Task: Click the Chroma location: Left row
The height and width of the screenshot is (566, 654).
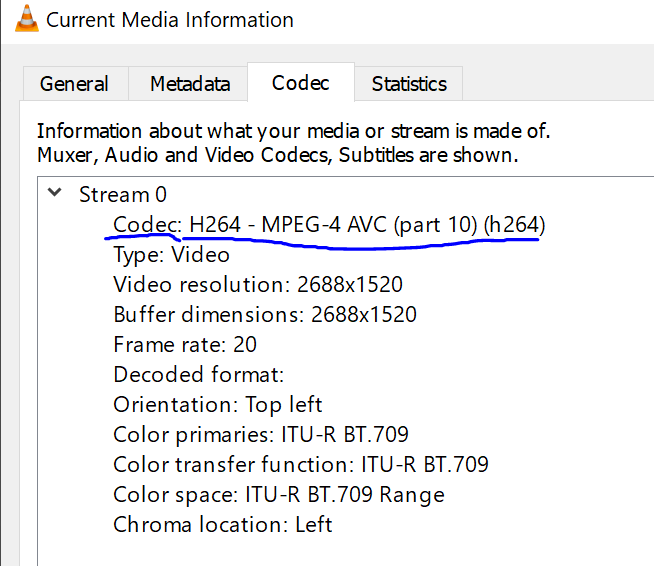Action: [x=223, y=525]
